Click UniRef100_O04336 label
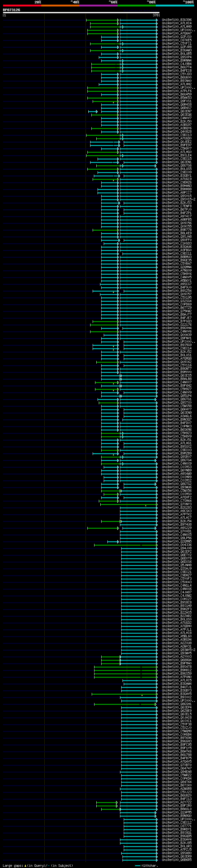 (177, 544)
